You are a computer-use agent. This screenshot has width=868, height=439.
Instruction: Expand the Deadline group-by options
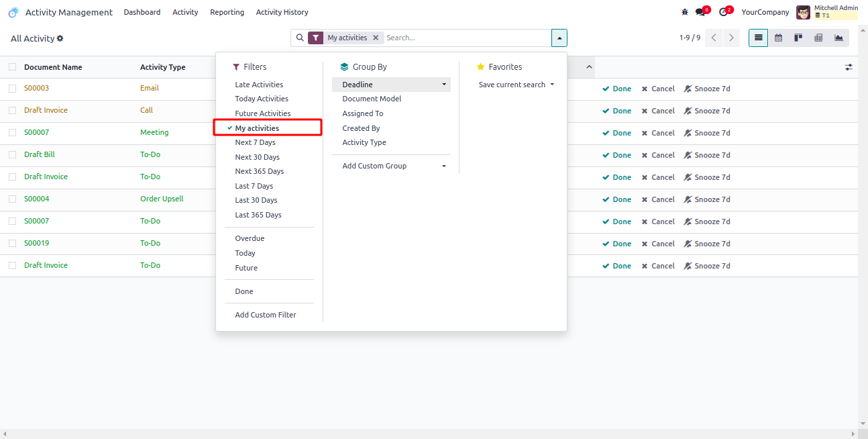pos(443,85)
